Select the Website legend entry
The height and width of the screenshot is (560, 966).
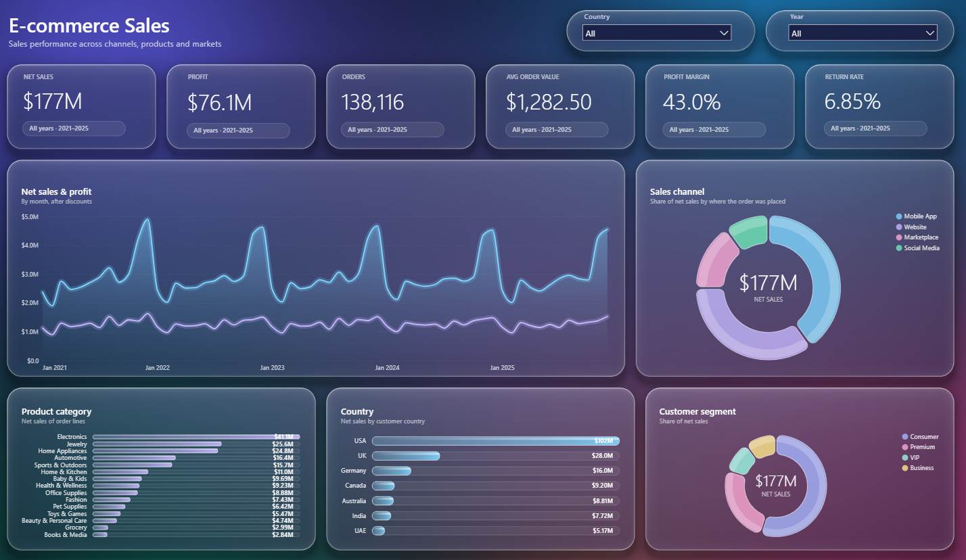coord(911,227)
